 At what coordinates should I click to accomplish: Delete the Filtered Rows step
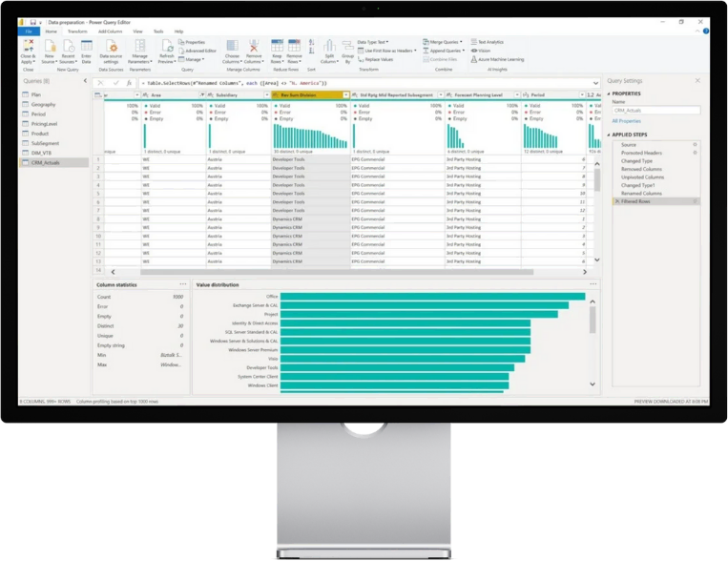point(617,201)
